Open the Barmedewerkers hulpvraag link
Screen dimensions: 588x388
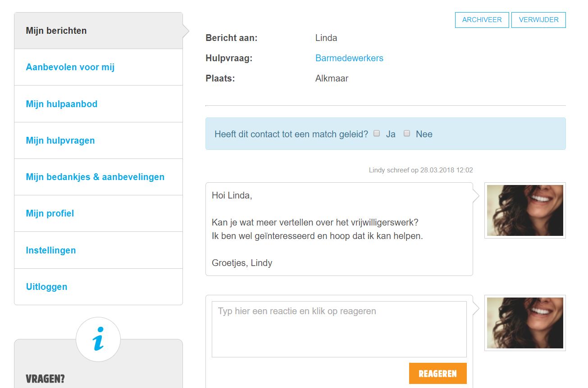pos(349,58)
